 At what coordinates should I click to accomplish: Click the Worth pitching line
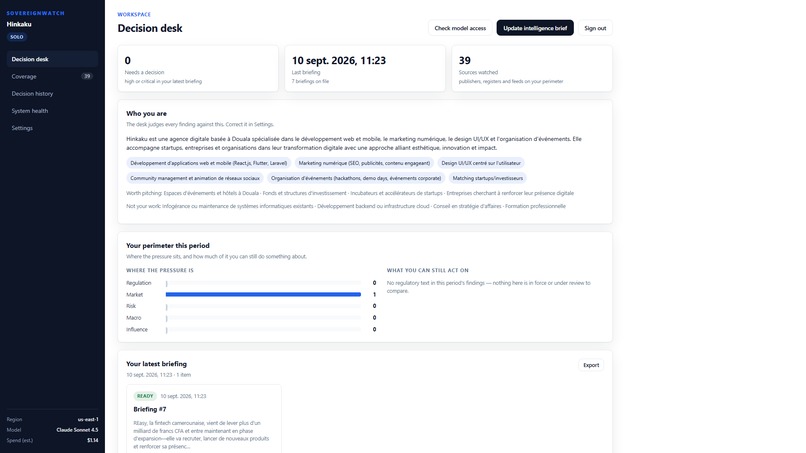point(350,193)
